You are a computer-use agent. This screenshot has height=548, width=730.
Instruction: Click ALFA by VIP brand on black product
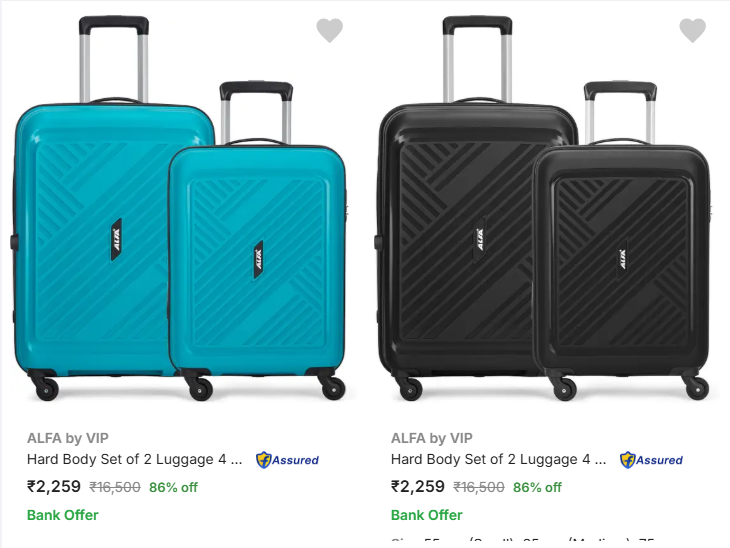(x=432, y=438)
